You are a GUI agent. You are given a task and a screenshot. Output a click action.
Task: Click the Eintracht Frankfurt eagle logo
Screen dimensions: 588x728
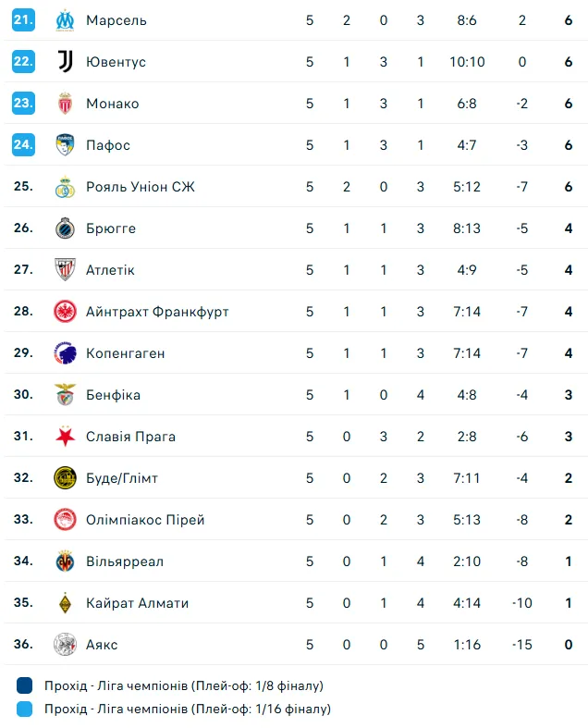64,312
